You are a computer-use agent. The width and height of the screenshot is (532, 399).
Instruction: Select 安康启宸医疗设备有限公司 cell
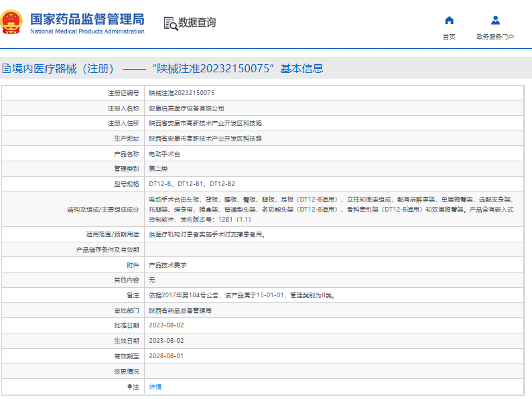point(186,108)
